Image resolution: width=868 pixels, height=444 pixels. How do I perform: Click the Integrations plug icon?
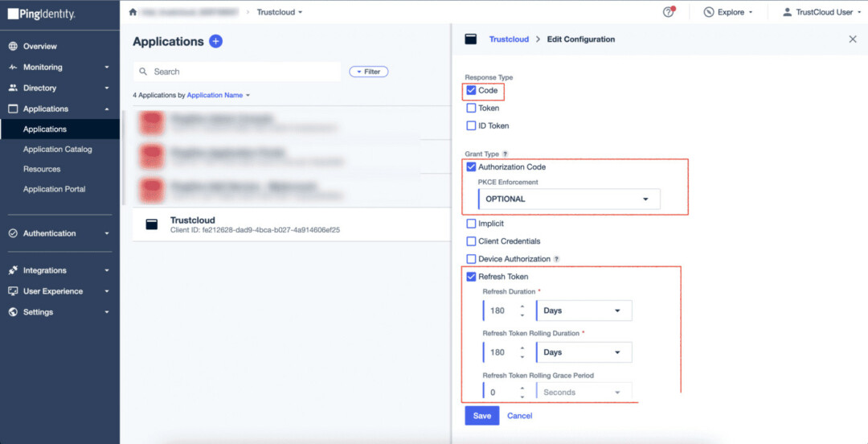pos(14,270)
